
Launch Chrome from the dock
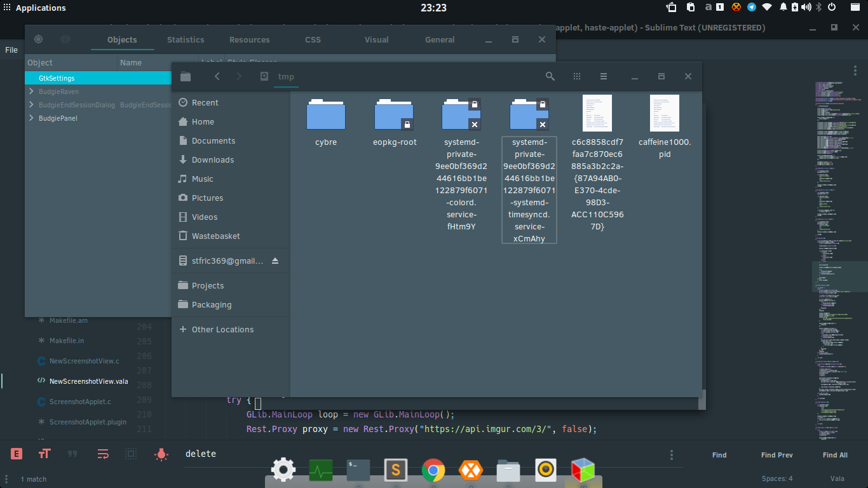pos(433,471)
